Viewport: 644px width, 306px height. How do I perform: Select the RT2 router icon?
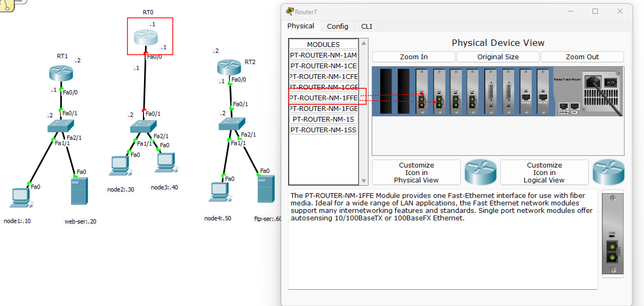pyautogui.click(x=229, y=67)
